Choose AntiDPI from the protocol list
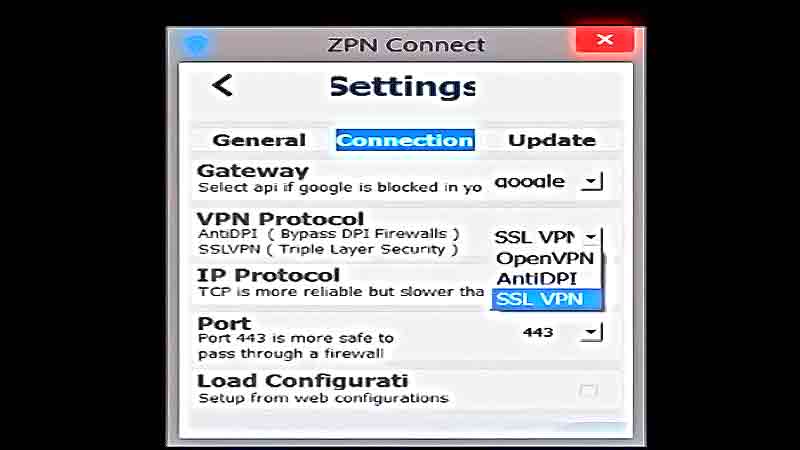This screenshot has height=450, width=800. pyautogui.click(x=536, y=279)
